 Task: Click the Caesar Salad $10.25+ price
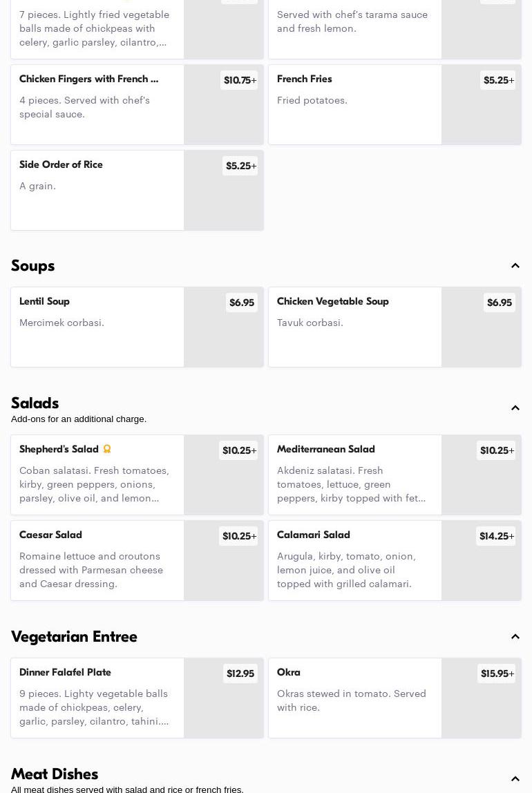[239, 536]
